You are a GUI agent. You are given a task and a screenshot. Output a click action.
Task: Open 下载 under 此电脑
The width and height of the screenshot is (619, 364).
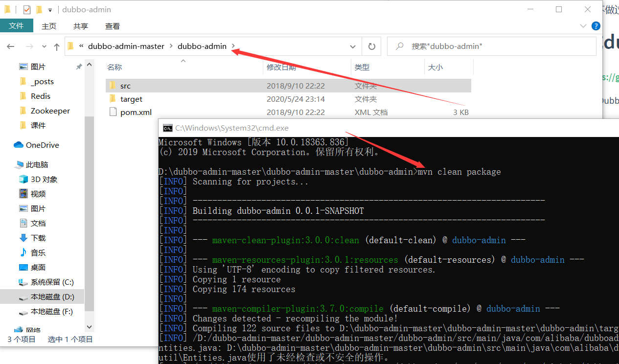(38, 238)
